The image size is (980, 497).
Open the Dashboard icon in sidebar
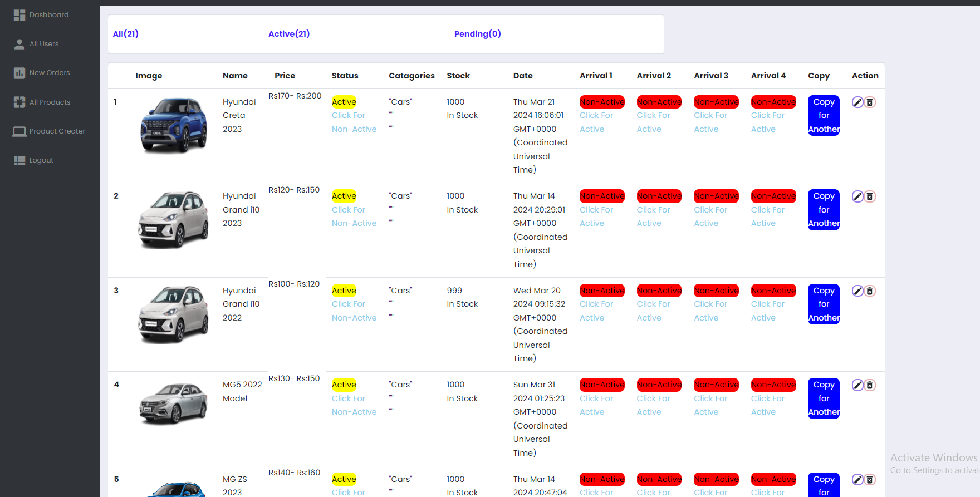pyautogui.click(x=19, y=15)
